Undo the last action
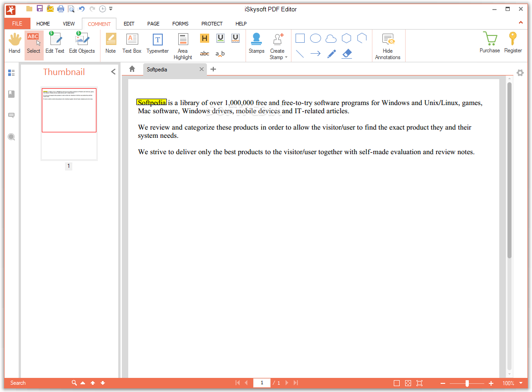532x392 pixels. pyautogui.click(x=82, y=9)
